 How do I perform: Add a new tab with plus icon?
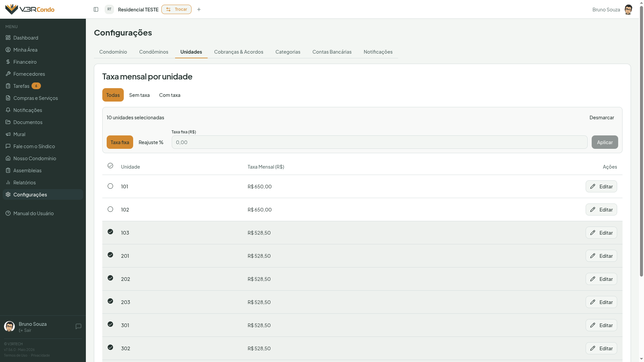199,9
